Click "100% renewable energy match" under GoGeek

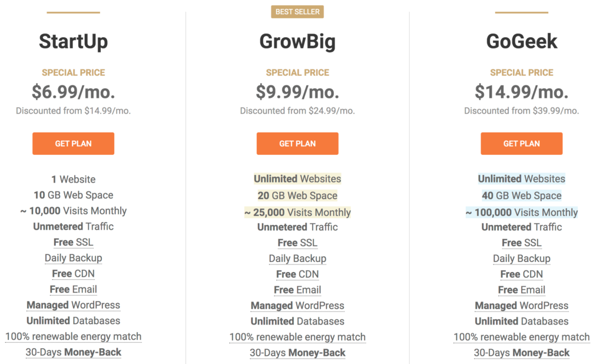coord(521,337)
